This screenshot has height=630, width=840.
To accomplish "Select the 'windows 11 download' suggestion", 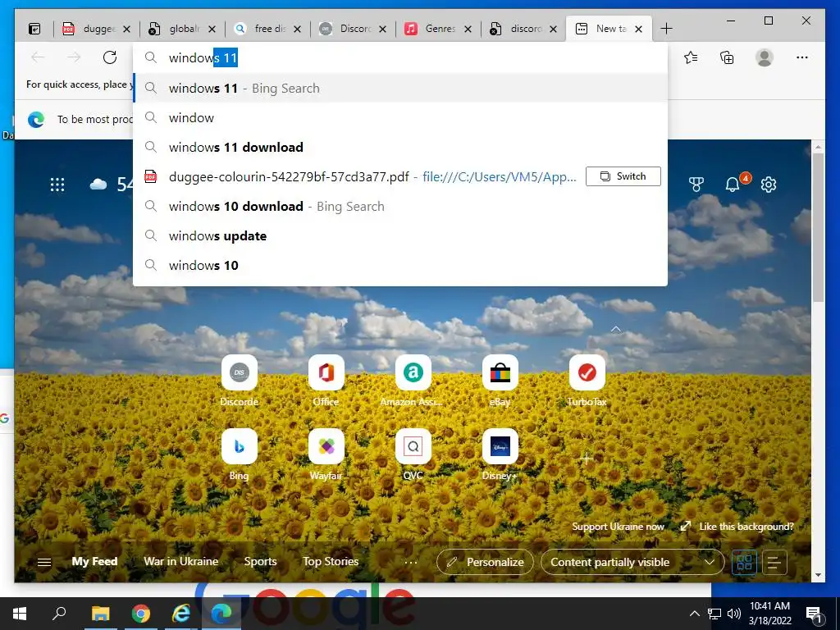I will (400, 148).
